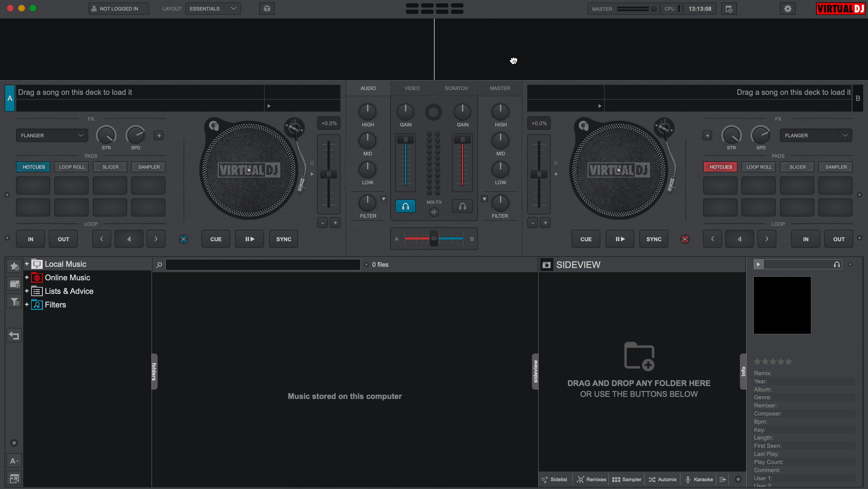Select the Audio mixer tab

tap(368, 88)
